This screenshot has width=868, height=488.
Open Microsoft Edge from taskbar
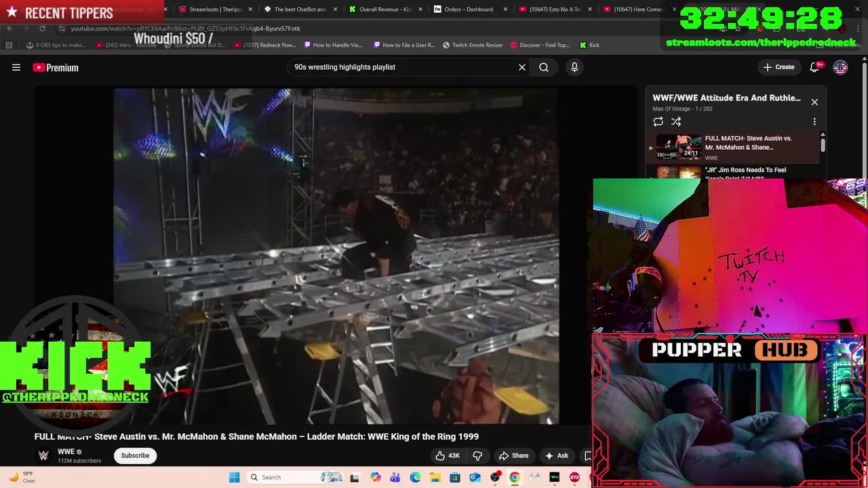click(x=415, y=477)
